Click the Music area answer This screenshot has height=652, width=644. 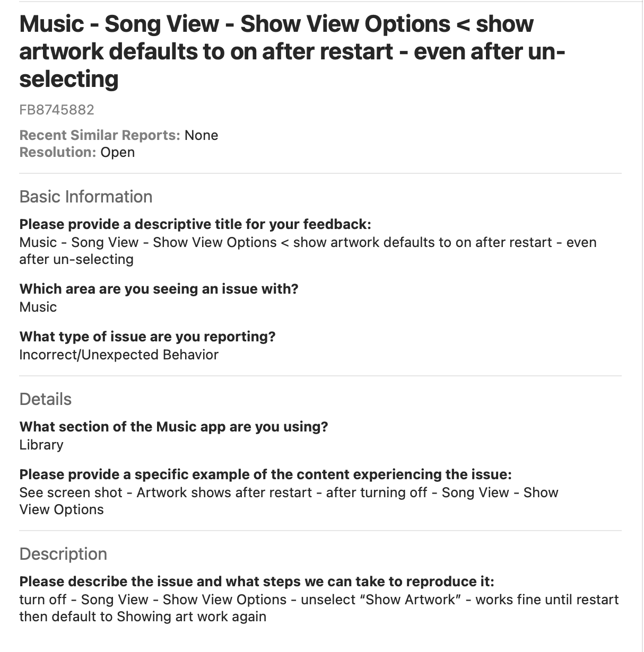(38, 307)
